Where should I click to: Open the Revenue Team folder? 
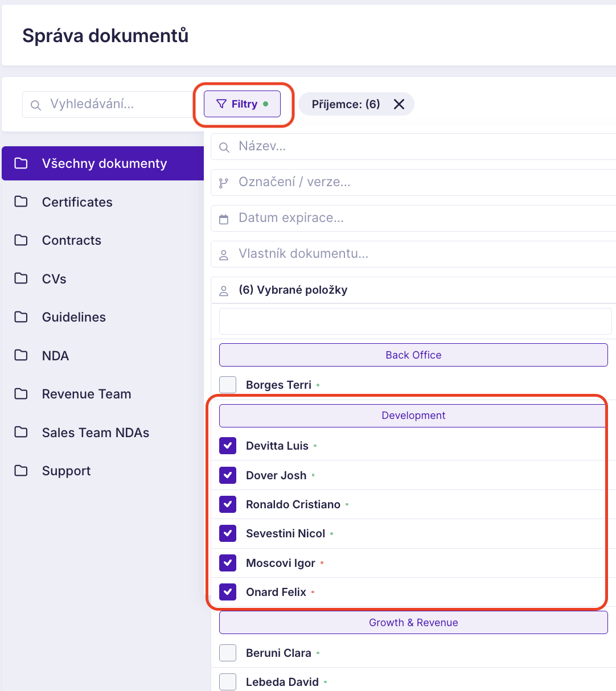click(x=87, y=394)
